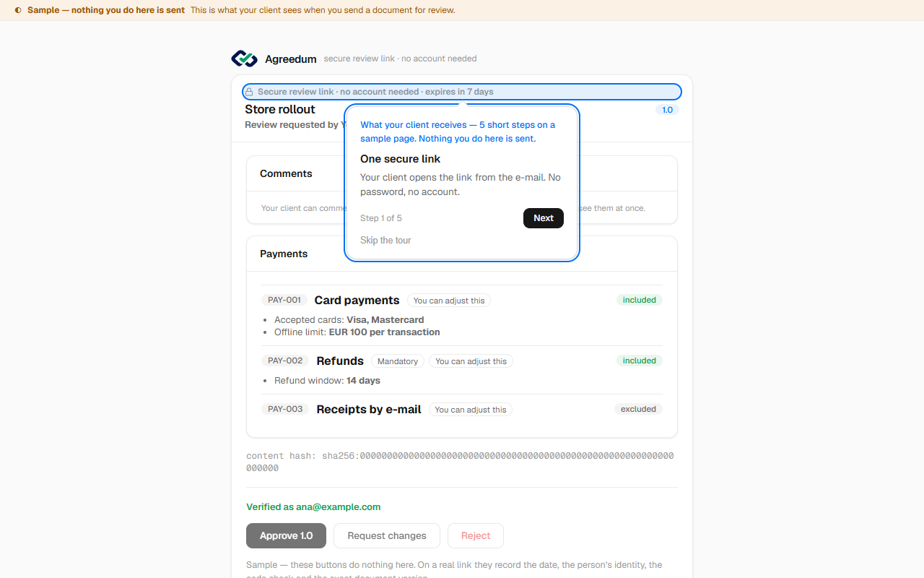Click the half-circle icon in the Sample banner
This screenshot has width=924, height=578.
[x=18, y=10]
